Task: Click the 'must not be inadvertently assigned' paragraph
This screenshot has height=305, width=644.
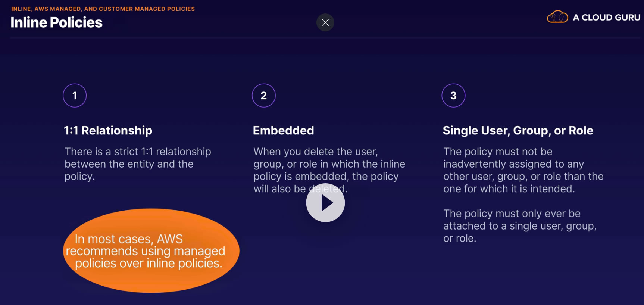Action: [523, 170]
